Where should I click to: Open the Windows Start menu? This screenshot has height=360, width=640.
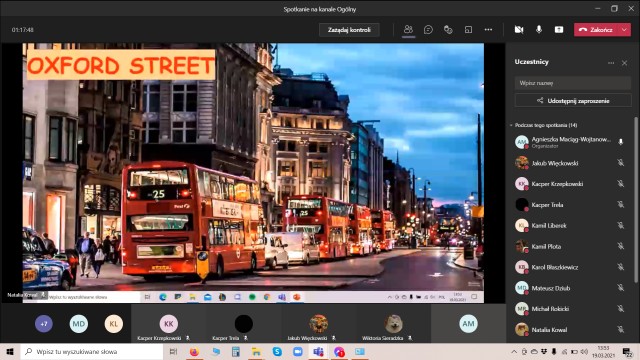pyautogui.click(x=10, y=351)
